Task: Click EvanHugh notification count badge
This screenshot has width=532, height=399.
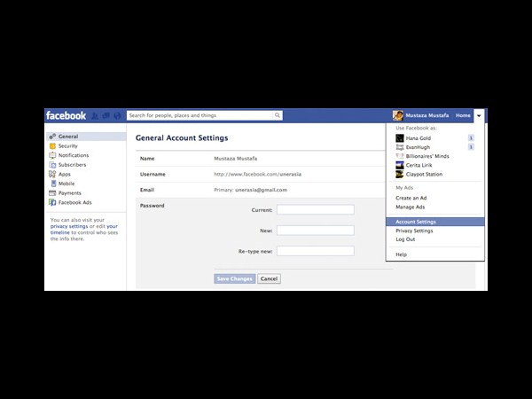Action: pos(471,147)
